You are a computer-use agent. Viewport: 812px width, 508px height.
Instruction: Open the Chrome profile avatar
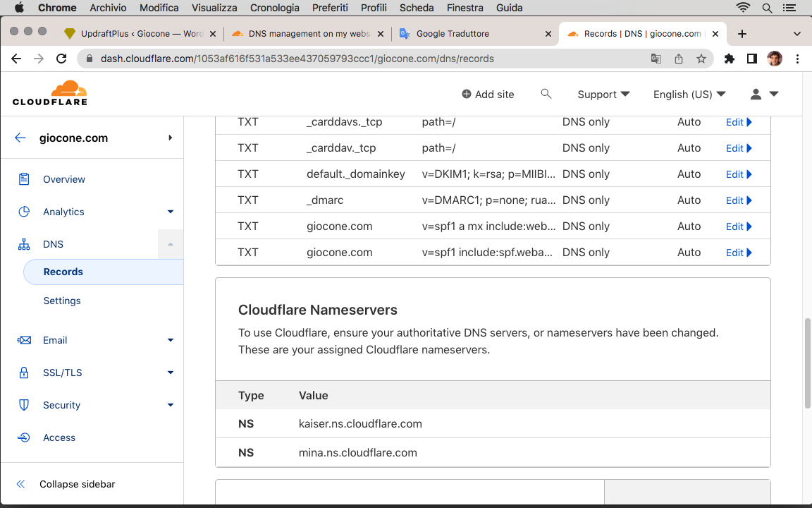point(775,59)
